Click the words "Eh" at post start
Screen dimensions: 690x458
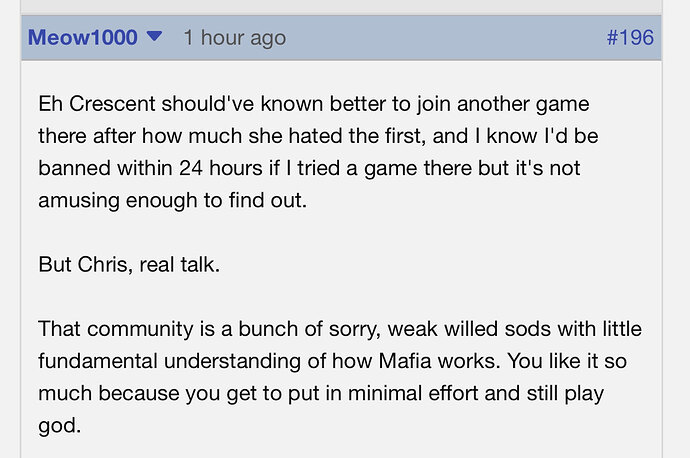pyautogui.click(x=50, y=104)
